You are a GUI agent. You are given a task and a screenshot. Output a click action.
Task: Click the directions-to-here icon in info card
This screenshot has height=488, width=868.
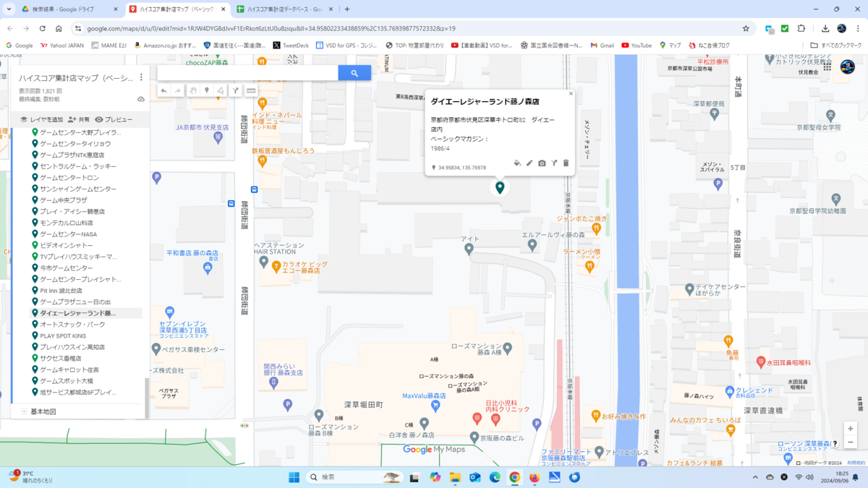pyautogui.click(x=554, y=163)
